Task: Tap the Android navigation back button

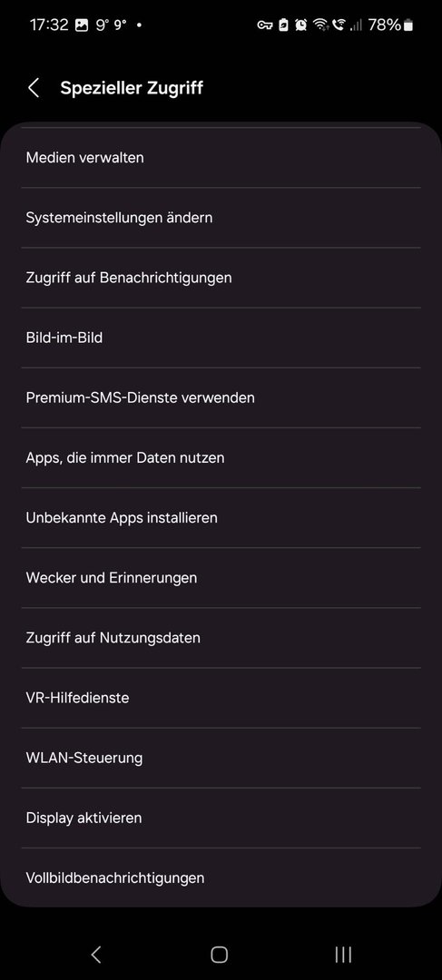Action: [x=95, y=954]
